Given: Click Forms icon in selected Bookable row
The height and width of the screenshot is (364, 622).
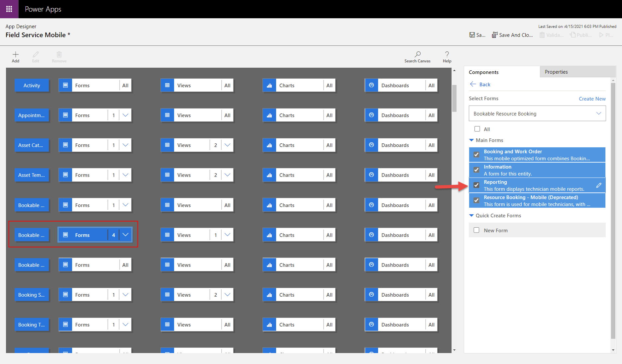Looking at the screenshot, I should click(x=65, y=235).
